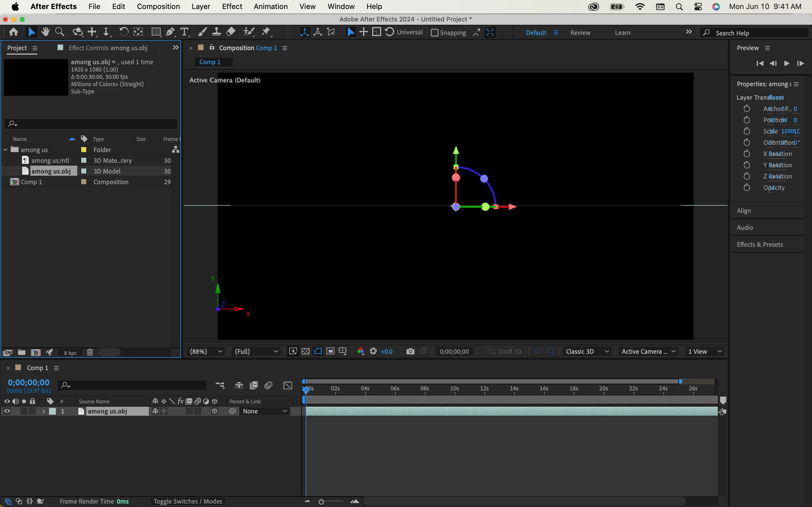Screen dimensions: 812x507
Task: Click the delete trash icon in Project panel
Action: 90,352
